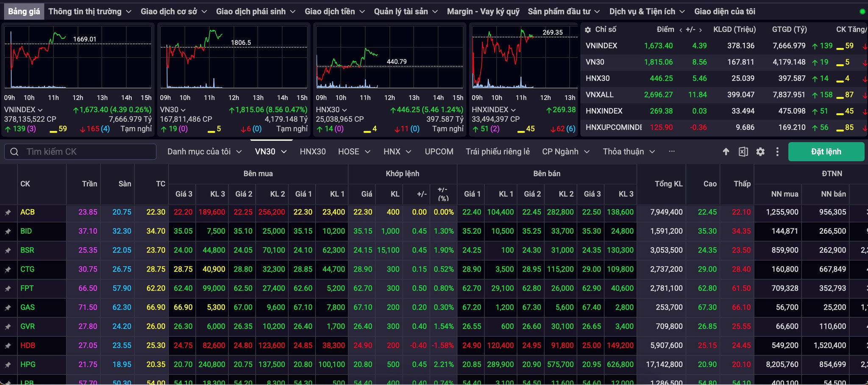Open the Margin - Vay ký quỹ link

[x=483, y=11]
